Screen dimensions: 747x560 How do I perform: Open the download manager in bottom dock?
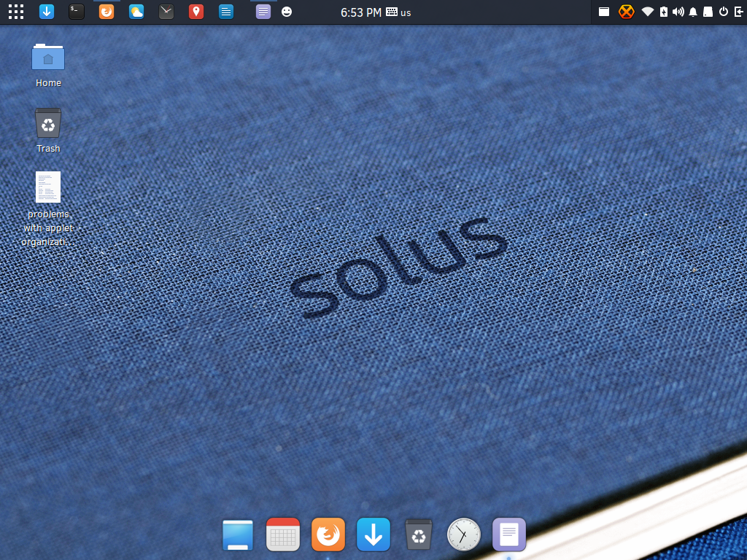[x=373, y=534]
